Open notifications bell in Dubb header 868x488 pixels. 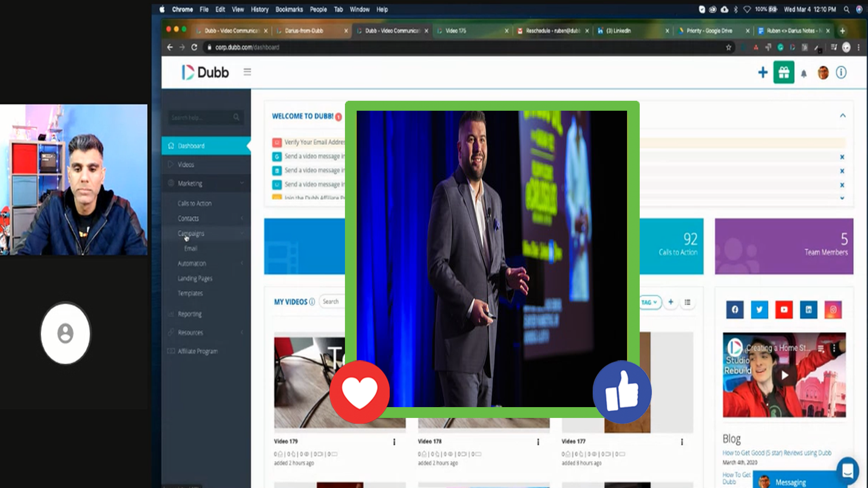pos(804,73)
